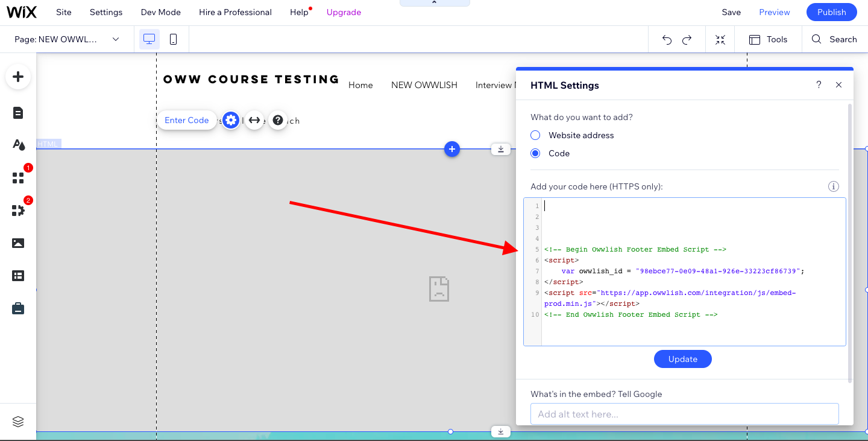Click the stretch double-arrow icon
The height and width of the screenshot is (441, 868).
(254, 120)
